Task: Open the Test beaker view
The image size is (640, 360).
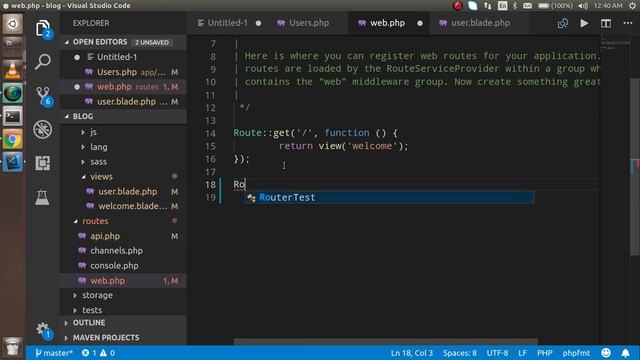Action: pyautogui.click(x=42, y=198)
